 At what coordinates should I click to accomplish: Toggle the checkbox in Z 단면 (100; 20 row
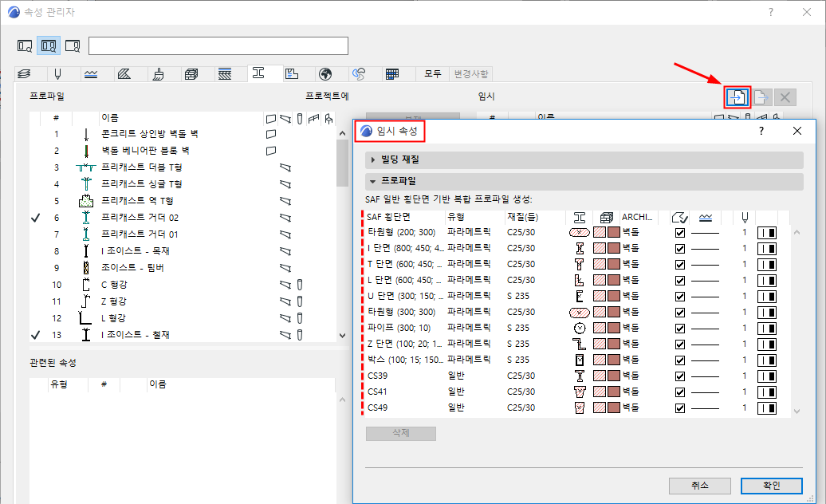tap(680, 345)
